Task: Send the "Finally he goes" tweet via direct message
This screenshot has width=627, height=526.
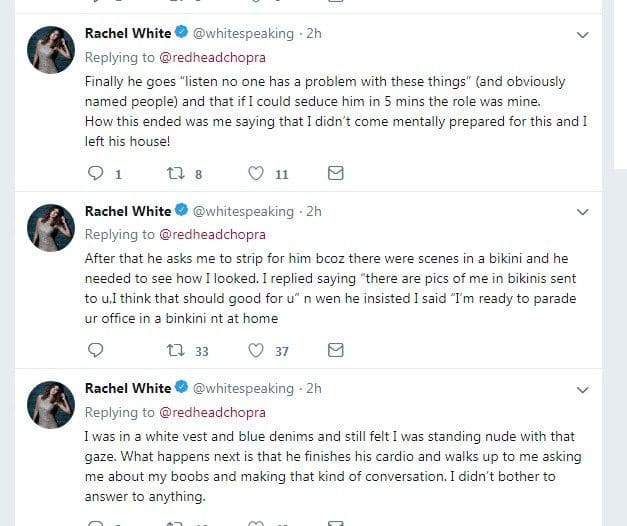Action: [336, 174]
